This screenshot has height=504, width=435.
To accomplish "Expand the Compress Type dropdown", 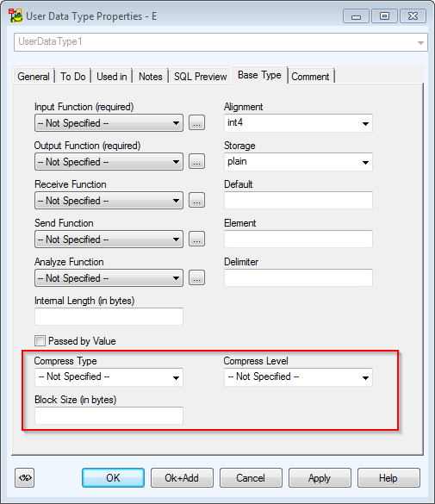I will (x=109, y=377).
